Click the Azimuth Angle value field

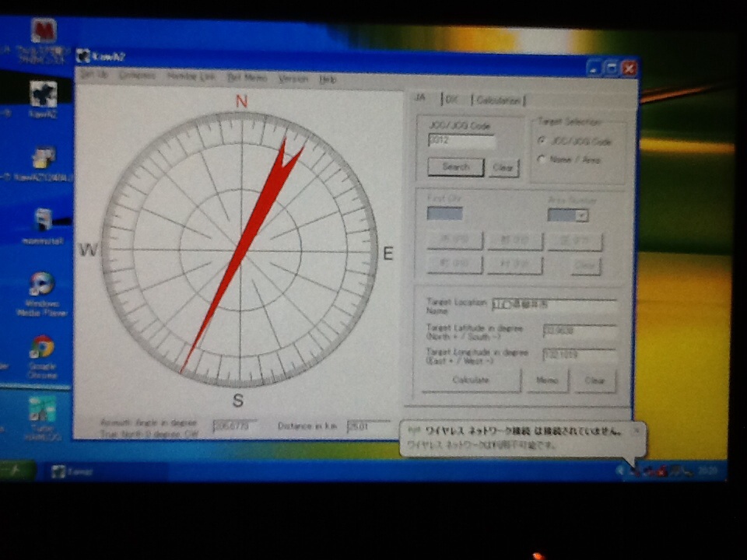click(x=234, y=425)
